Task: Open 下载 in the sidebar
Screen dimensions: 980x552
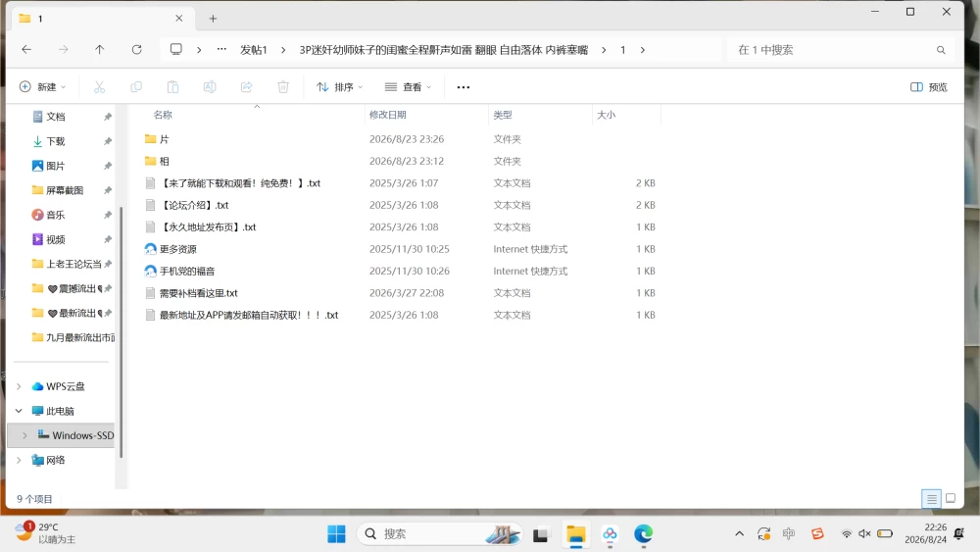Action: (55, 141)
